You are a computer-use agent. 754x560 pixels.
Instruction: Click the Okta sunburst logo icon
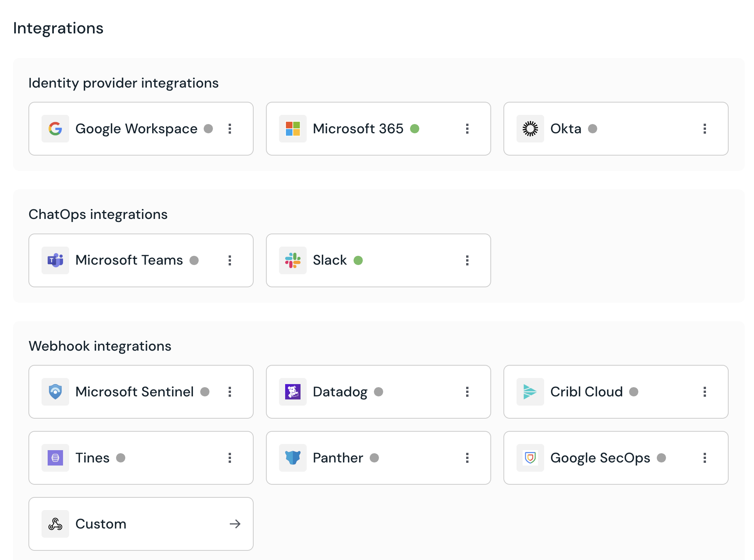tap(530, 129)
